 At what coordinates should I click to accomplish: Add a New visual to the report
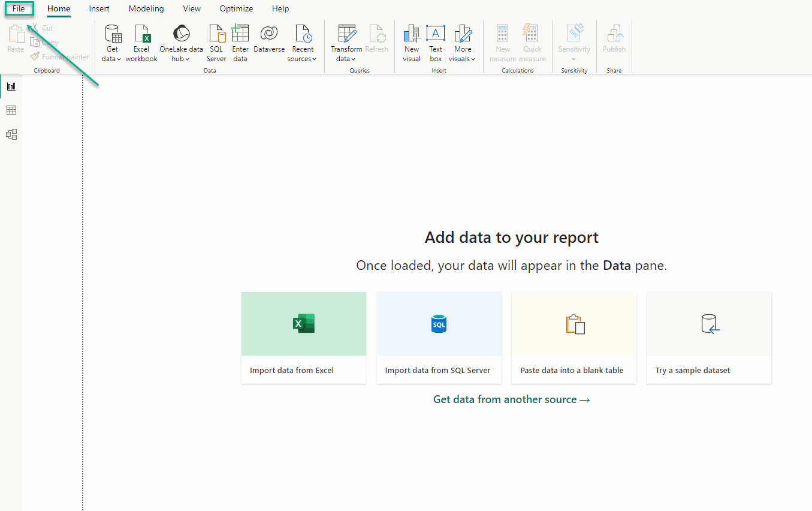[x=412, y=35]
